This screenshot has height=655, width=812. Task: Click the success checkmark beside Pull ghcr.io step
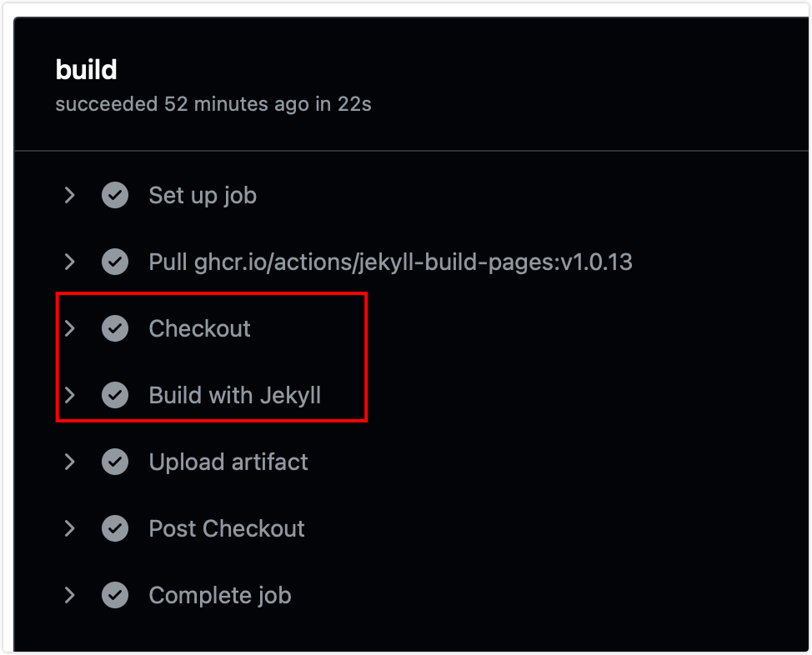click(x=115, y=262)
